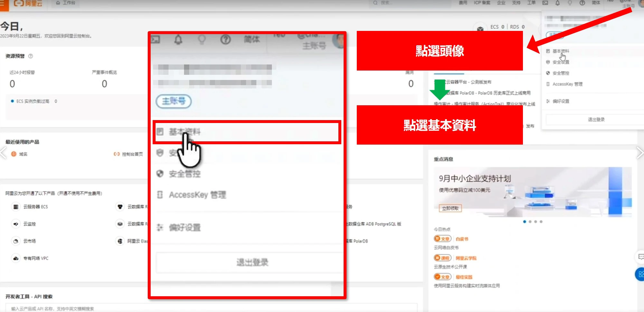The height and width of the screenshot is (312, 644).
Task: Click the 云服务器 ECS server icon
Action: [x=15, y=207]
